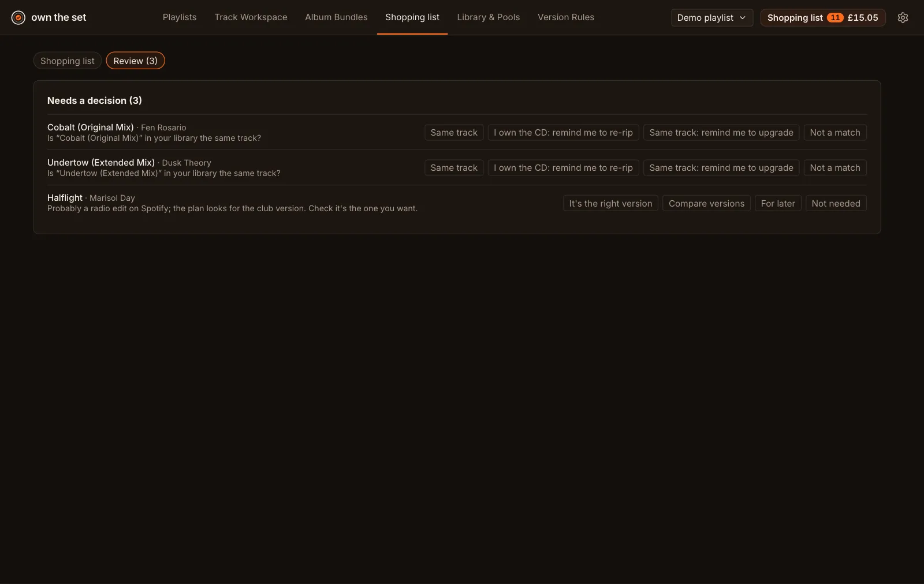Mark Cobalt as Not a match
The height and width of the screenshot is (584, 924).
click(835, 133)
